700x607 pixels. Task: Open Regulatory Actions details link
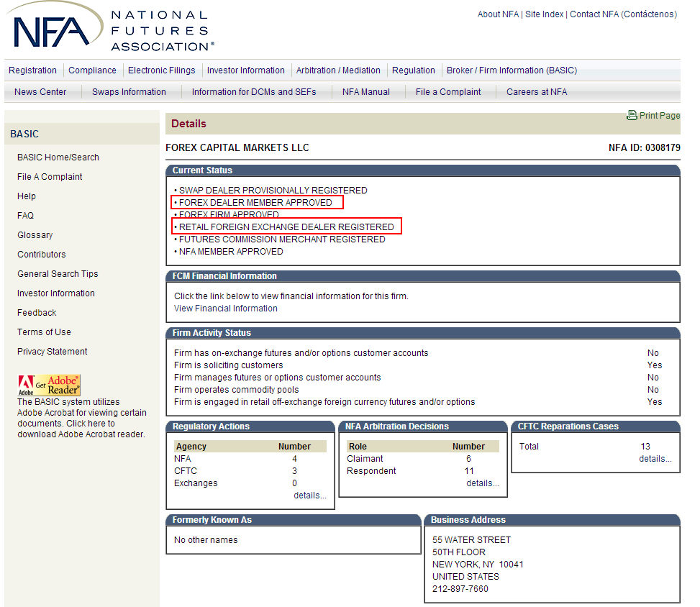click(x=310, y=496)
